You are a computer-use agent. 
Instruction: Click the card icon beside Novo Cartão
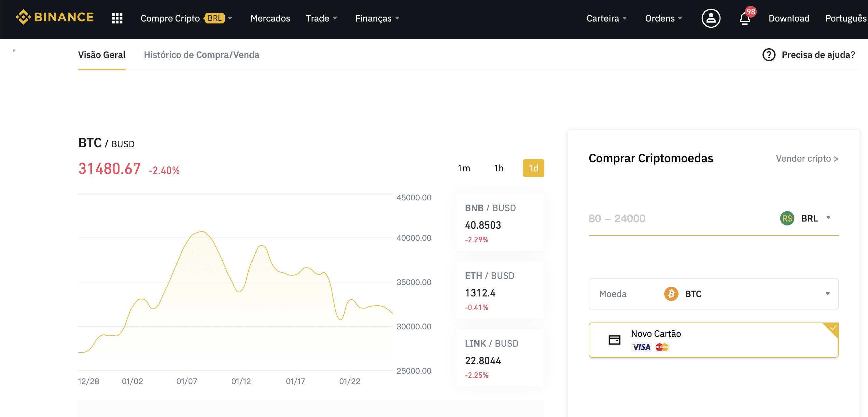(614, 340)
